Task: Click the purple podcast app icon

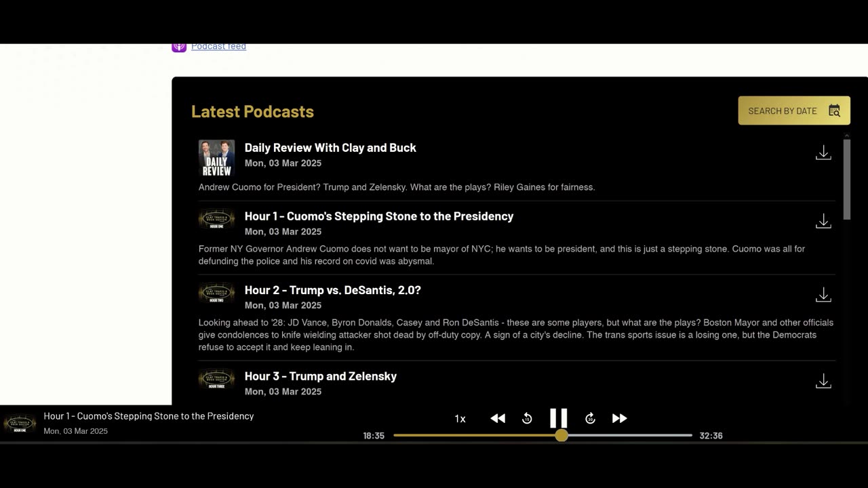Action: (179, 47)
